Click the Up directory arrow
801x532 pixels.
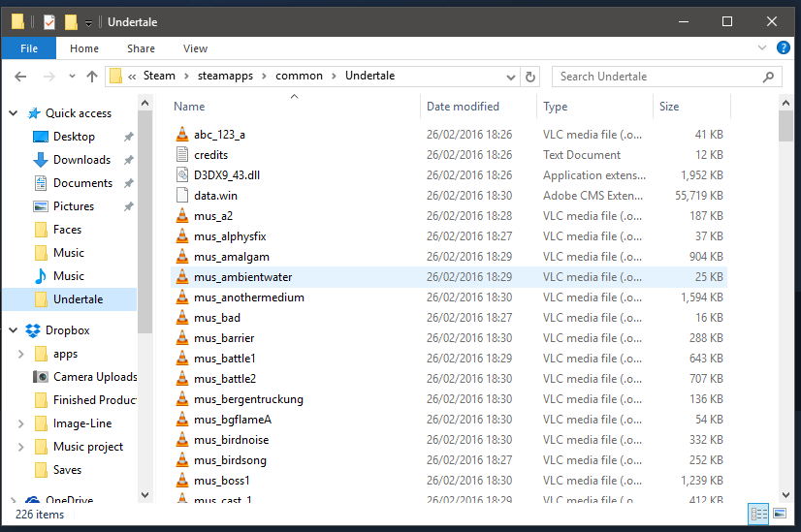(92, 77)
